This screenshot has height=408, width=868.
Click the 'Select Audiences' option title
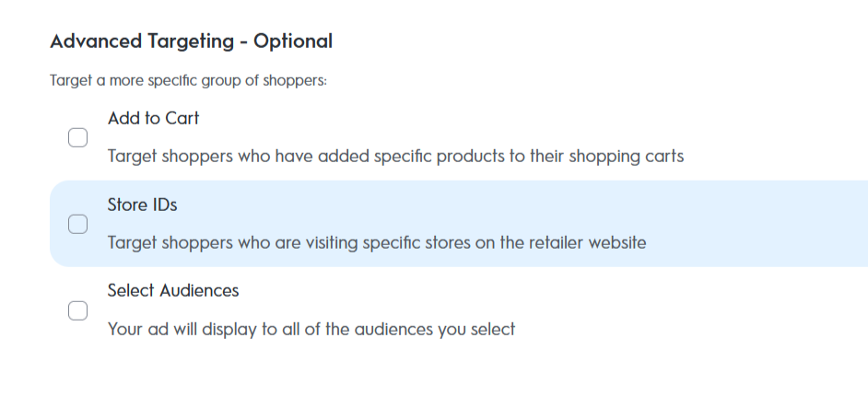pos(173,290)
